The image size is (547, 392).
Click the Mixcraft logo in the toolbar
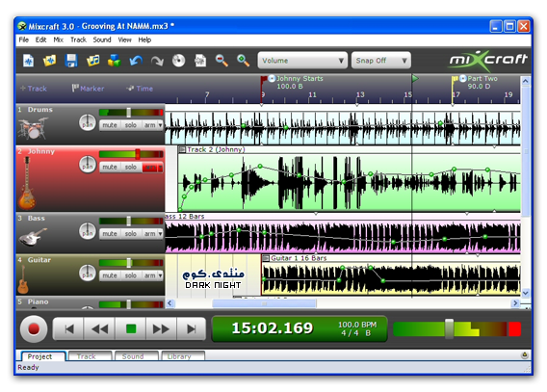tap(488, 61)
